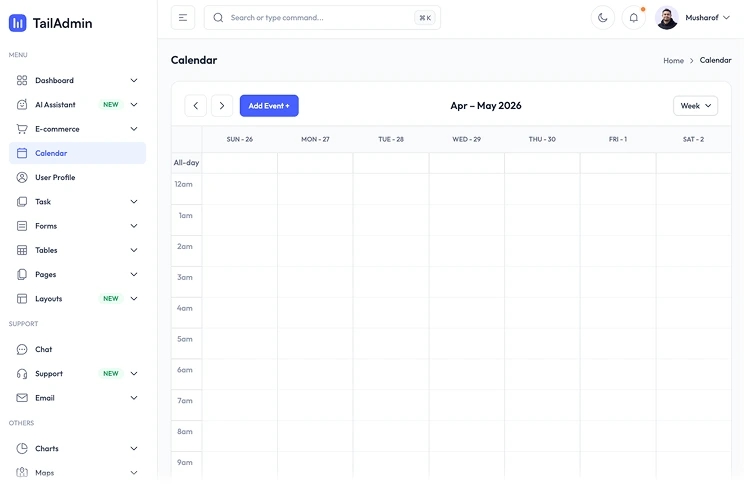Expand the Forms menu chevron
Image resolution: width=744 pixels, height=496 pixels.
point(134,226)
